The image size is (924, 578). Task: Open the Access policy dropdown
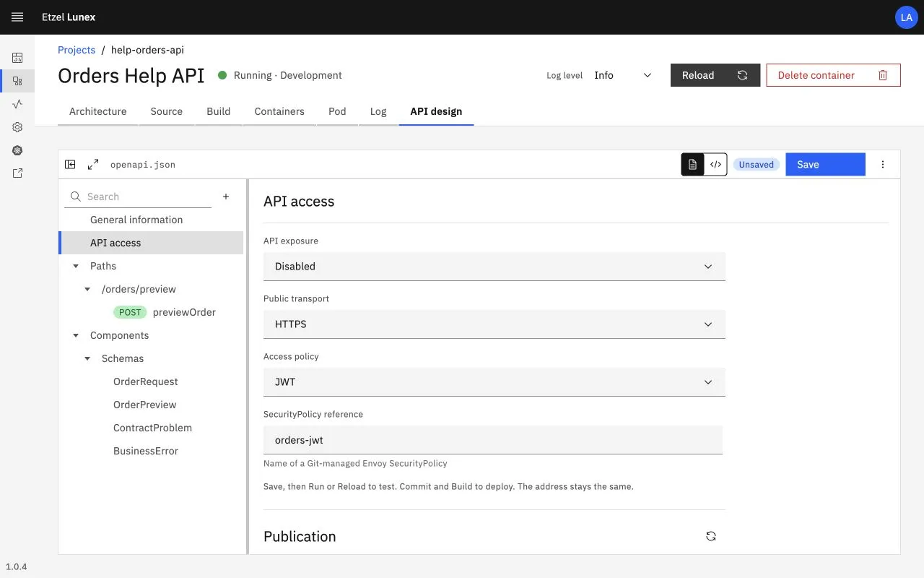click(x=494, y=381)
